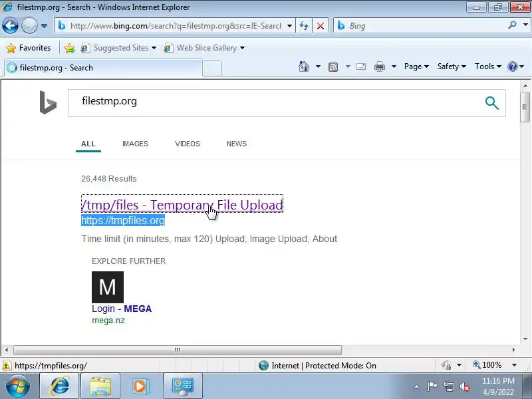Click the status bar privacy report icon
532x399 pixels.
(446, 365)
